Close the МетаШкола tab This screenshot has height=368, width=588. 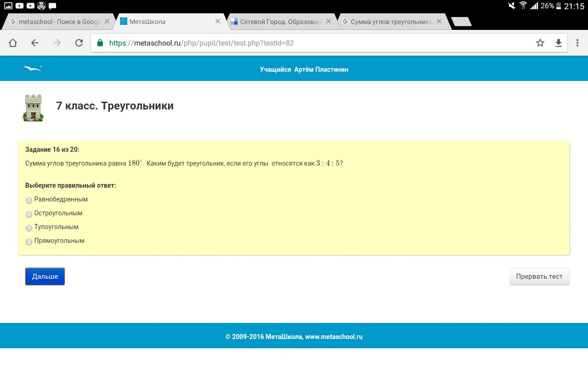(x=218, y=21)
